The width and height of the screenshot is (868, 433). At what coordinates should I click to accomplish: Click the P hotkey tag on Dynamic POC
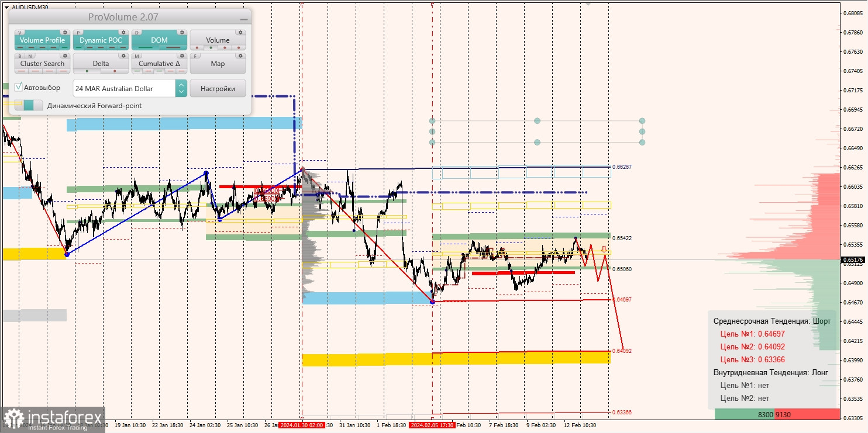(x=79, y=33)
